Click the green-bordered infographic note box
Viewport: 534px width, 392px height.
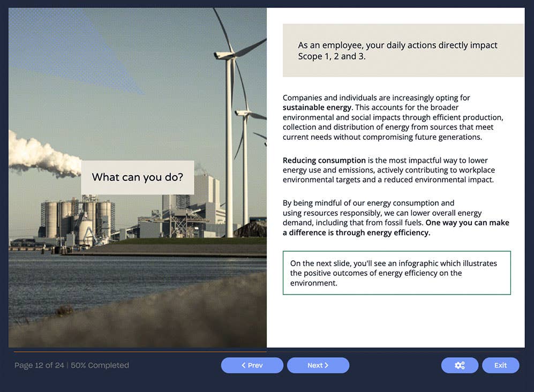point(396,273)
